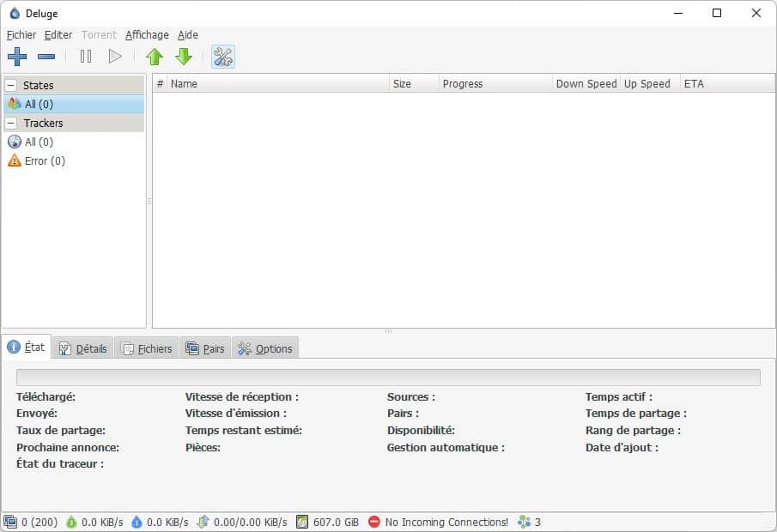Collapse the Trackers section in the sidebar
The width and height of the screenshot is (777, 532).
click(11, 123)
